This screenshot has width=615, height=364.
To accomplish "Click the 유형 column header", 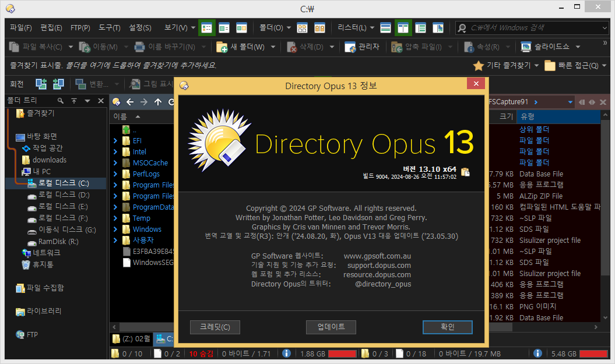I will click(558, 116).
